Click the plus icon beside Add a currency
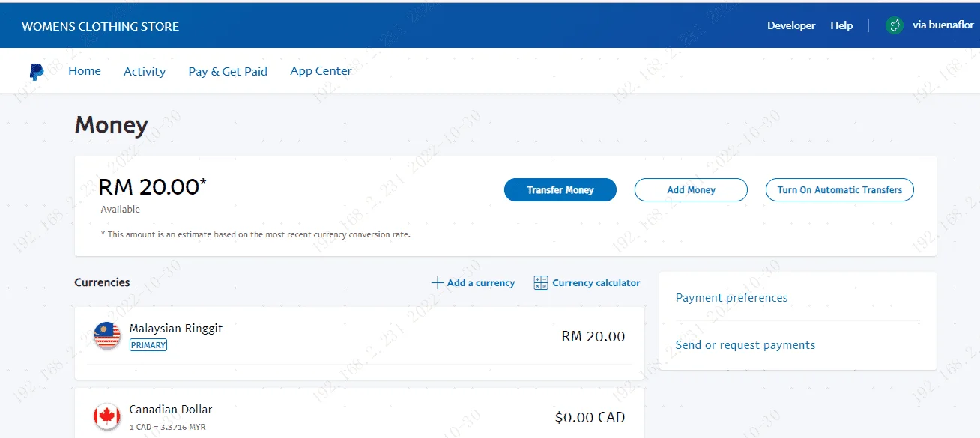The width and height of the screenshot is (980, 438). [437, 283]
